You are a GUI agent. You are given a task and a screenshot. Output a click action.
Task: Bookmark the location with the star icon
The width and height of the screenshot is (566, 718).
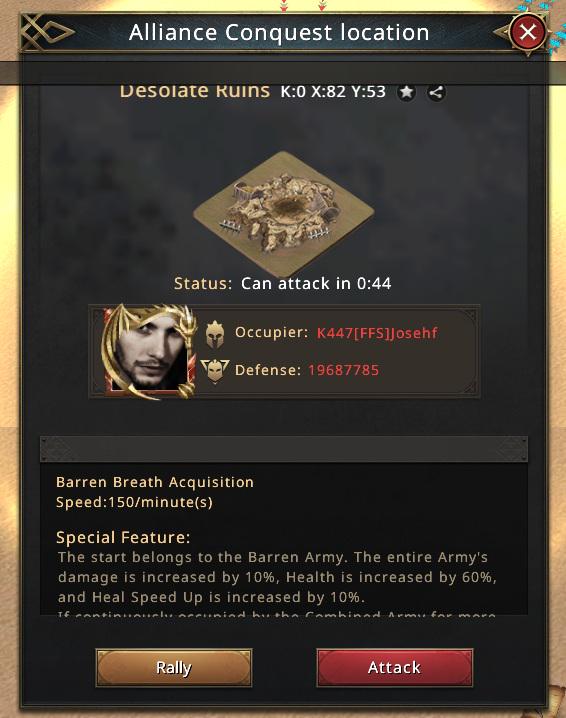(406, 92)
